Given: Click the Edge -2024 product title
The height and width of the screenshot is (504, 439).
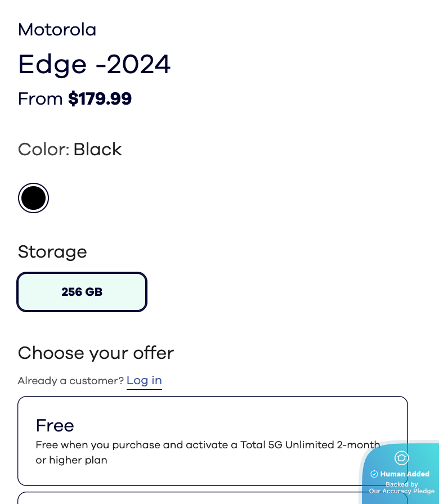Looking at the screenshot, I should click(94, 65).
